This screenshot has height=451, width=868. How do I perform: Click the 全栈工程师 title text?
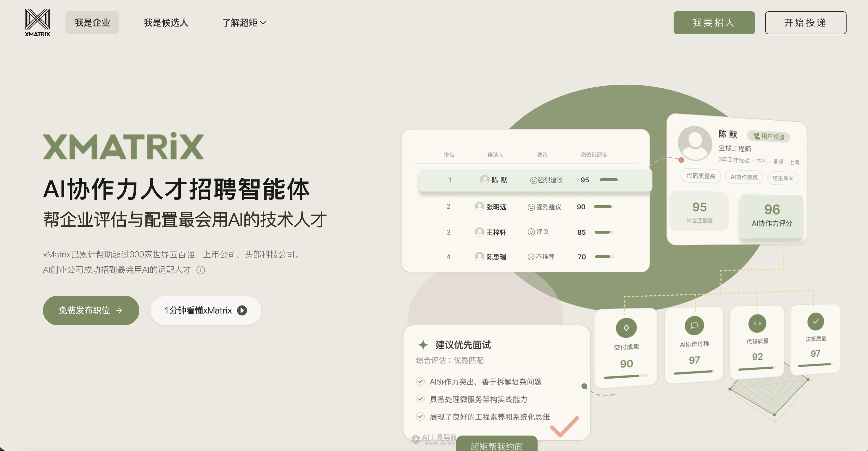pyautogui.click(x=734, y=148)
